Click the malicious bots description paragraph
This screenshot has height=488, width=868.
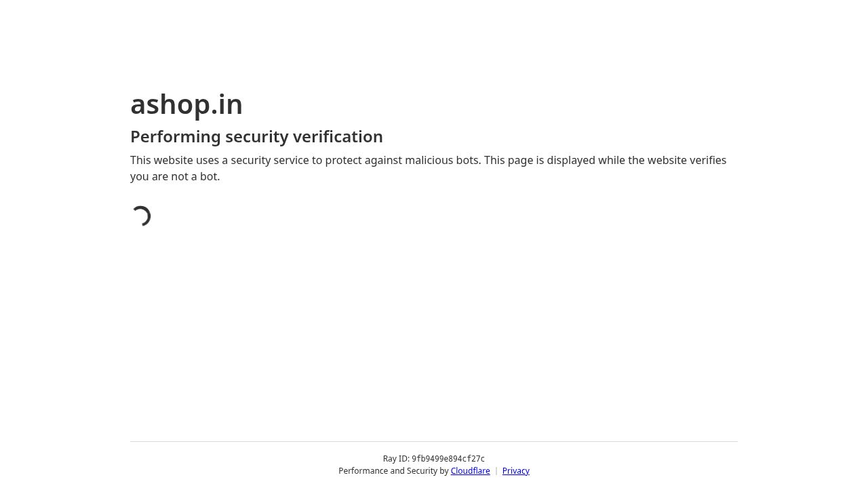pyautogui.click(x=428, y=168)
